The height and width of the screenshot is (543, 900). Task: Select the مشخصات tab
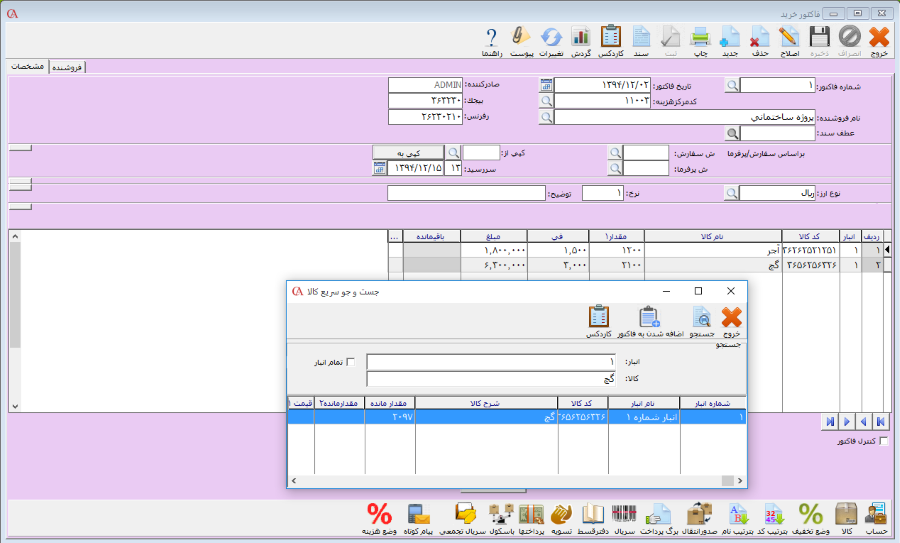[x=26, y=66]
